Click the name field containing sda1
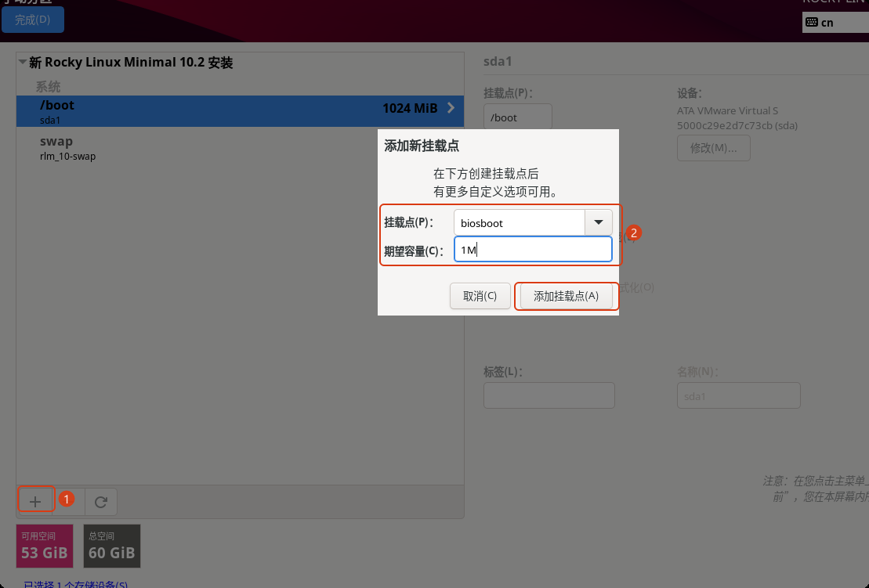The image size is (869, 588). pyautogui.click(x=739, y=395)
